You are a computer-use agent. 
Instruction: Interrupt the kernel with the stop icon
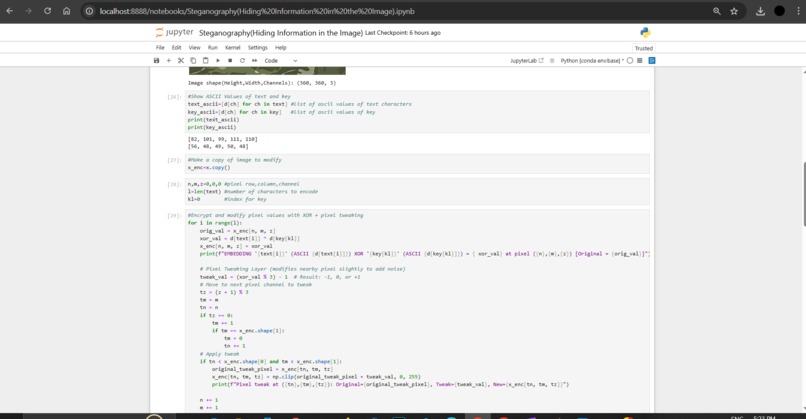(230, 61)
